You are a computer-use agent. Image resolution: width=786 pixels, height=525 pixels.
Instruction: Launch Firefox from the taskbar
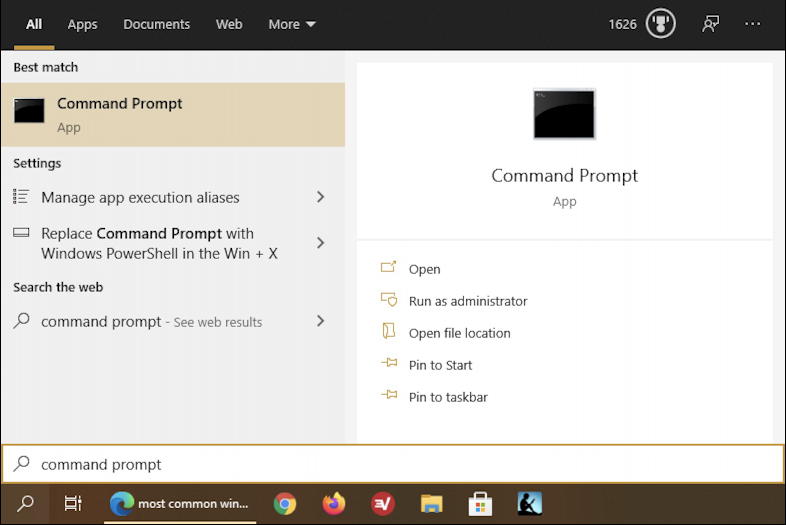tap(333, 503)
